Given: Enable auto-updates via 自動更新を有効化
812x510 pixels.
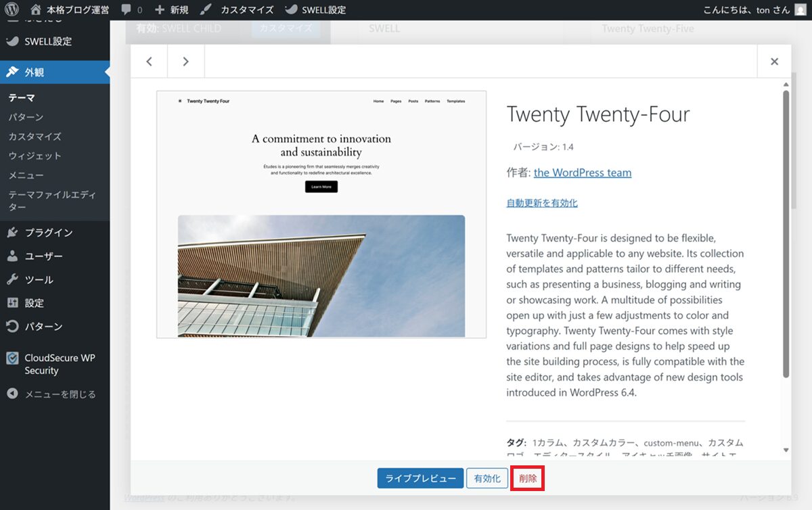Looking at the screenshot, I should (541, 203).
